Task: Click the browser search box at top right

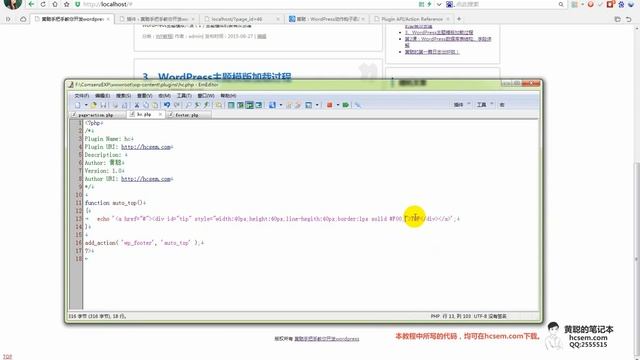Action: [506, 4]
